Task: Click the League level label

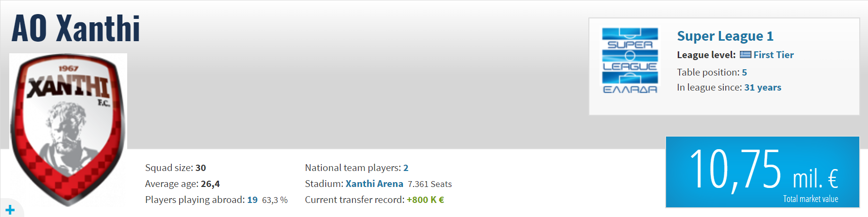Action: point(706,55)
